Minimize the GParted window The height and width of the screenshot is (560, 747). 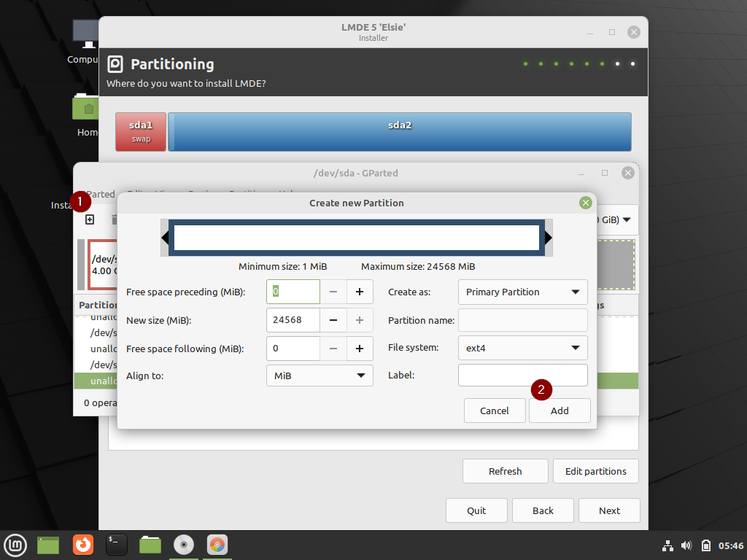(x=581, y=174)
